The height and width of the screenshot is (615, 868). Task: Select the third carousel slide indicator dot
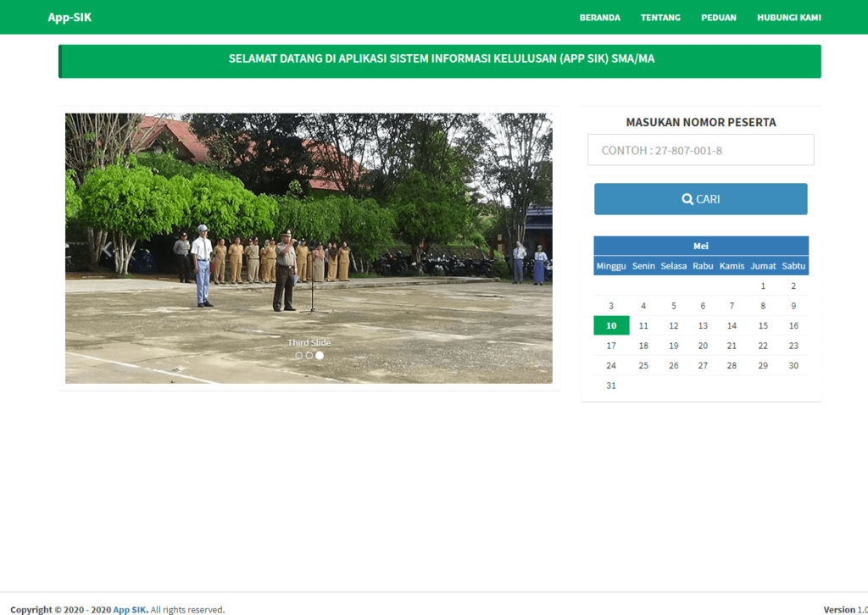[320, 356]
